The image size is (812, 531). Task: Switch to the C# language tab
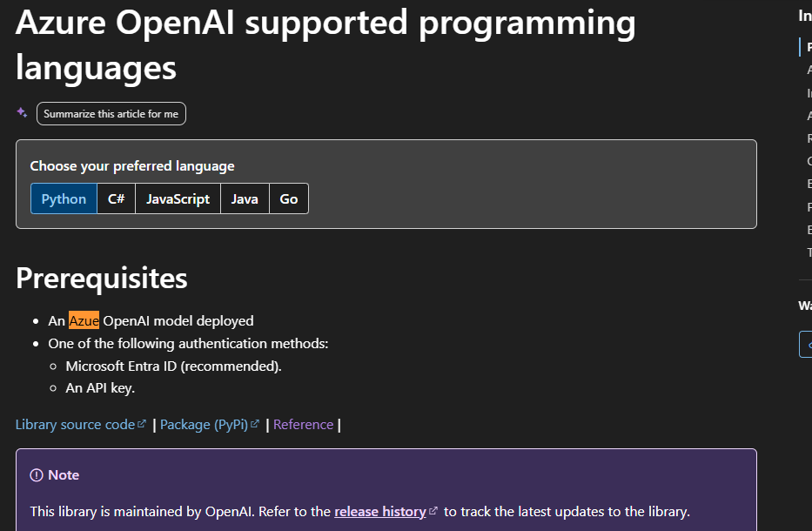coord(116,199)
